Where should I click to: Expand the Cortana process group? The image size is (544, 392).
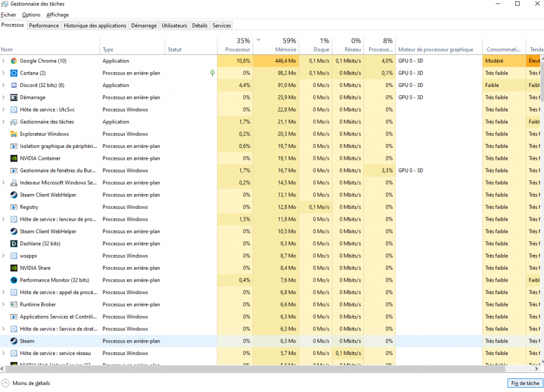point(3,73)
